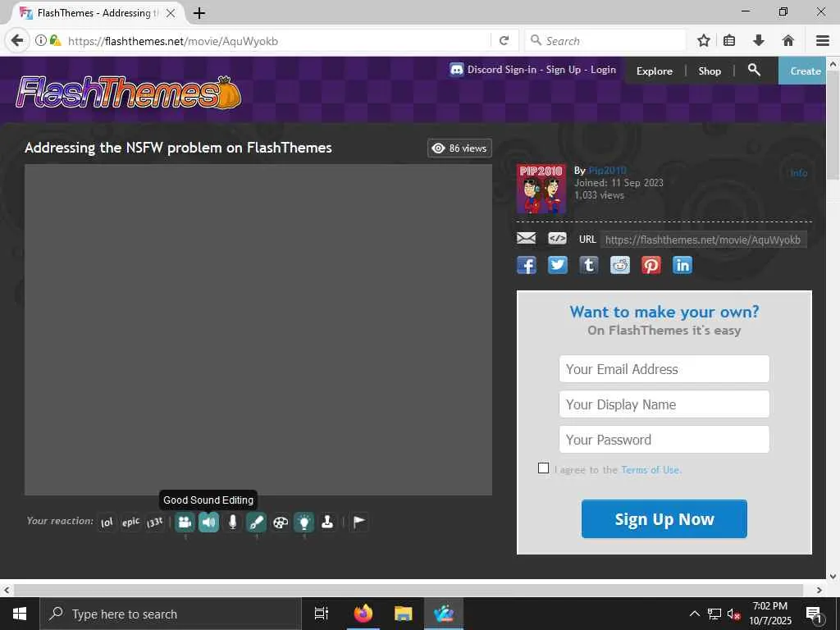Open the embed code icon
Screen dimensions: 840x630
point(557,238)
